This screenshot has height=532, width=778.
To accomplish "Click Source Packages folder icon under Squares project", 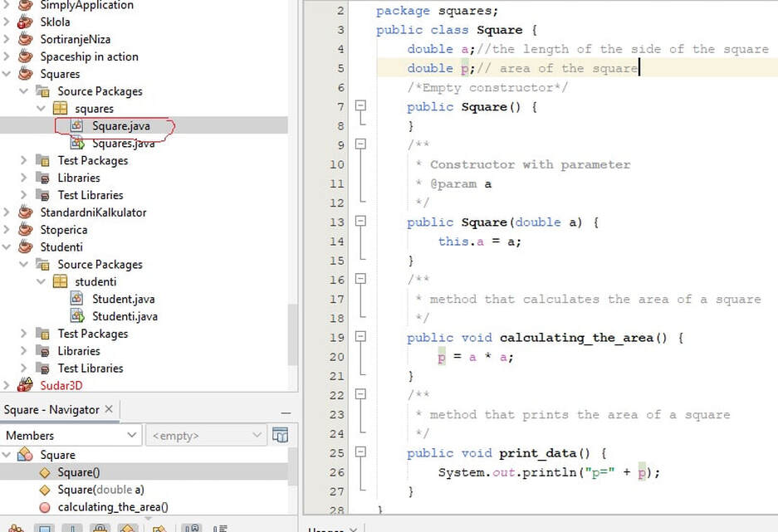I will tap(42, 91).
